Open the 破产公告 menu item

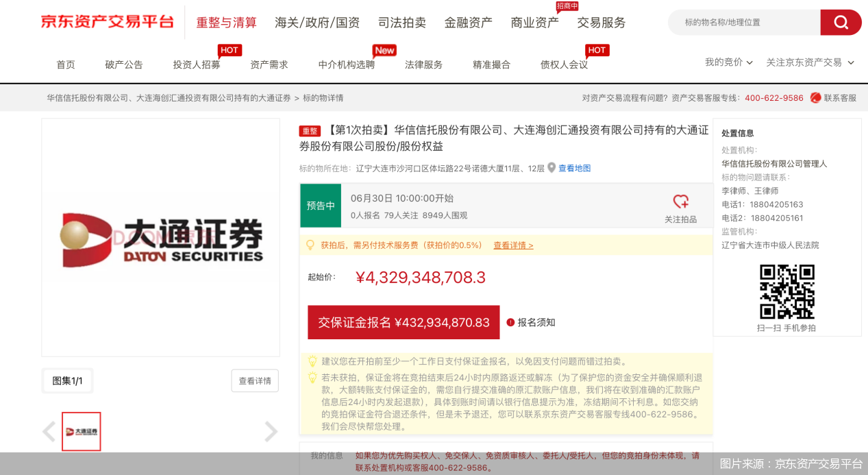(x=124, y=64)
